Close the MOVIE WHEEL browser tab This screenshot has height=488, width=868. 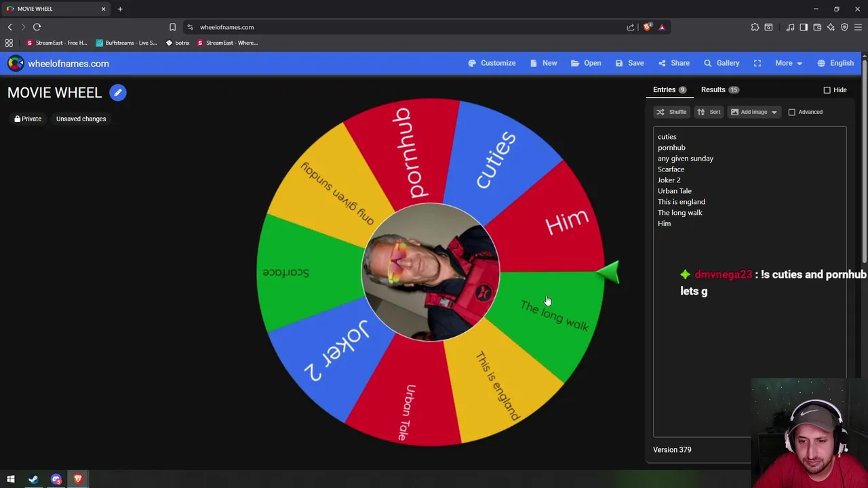click(x=103, y=9)
